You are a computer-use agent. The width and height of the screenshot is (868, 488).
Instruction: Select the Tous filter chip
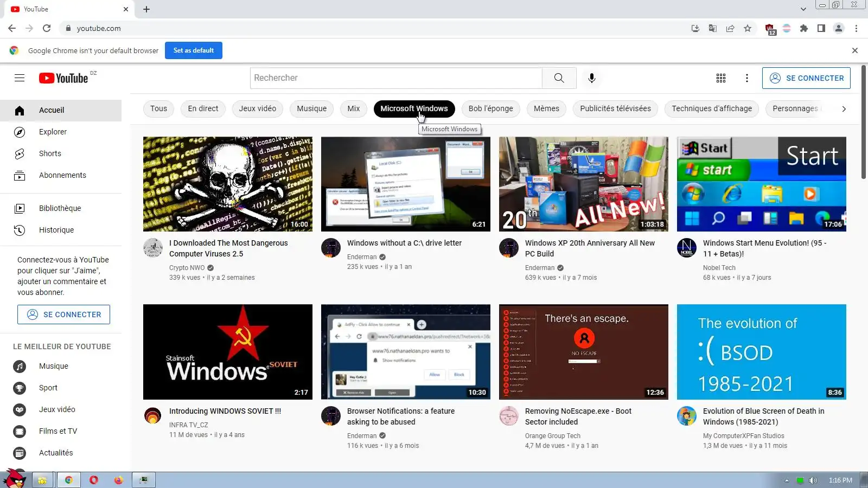(158, 108)
